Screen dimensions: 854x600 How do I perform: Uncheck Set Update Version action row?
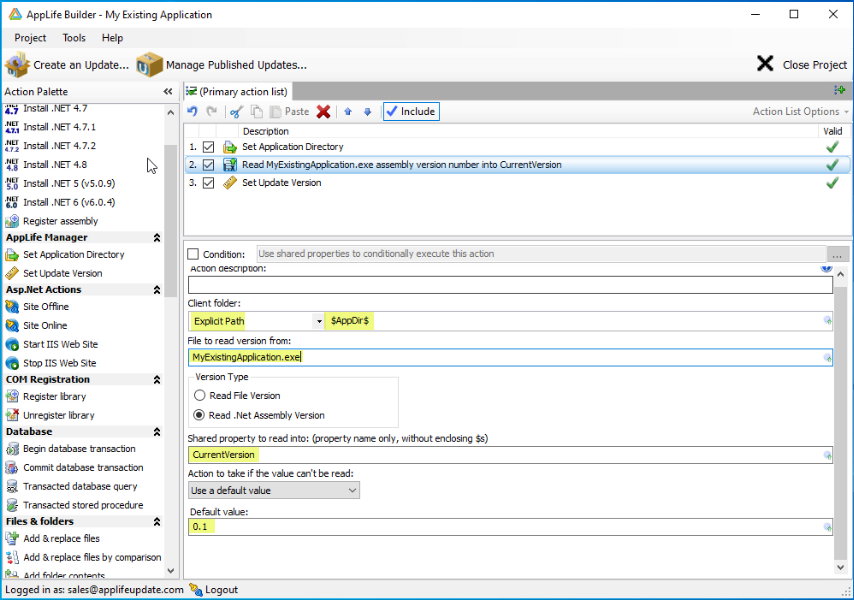point(209,183)
